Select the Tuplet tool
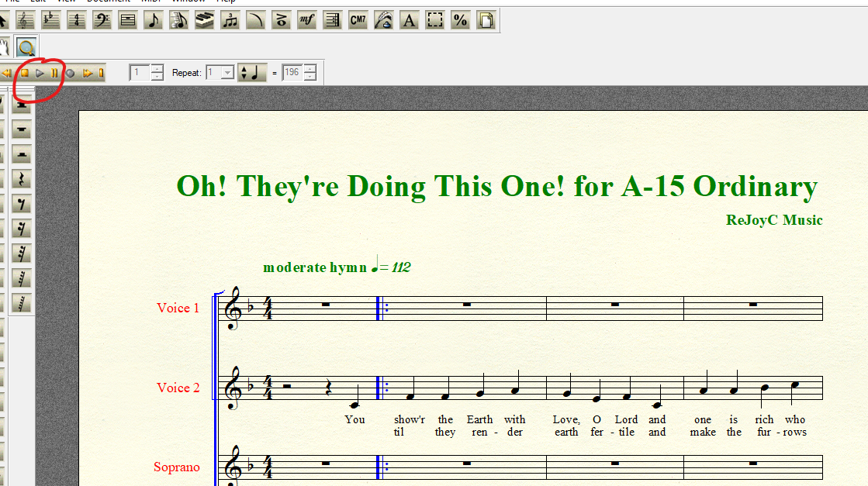Image resolution: width=868 pixels, height=486 pixels. (x=230, y=21)
